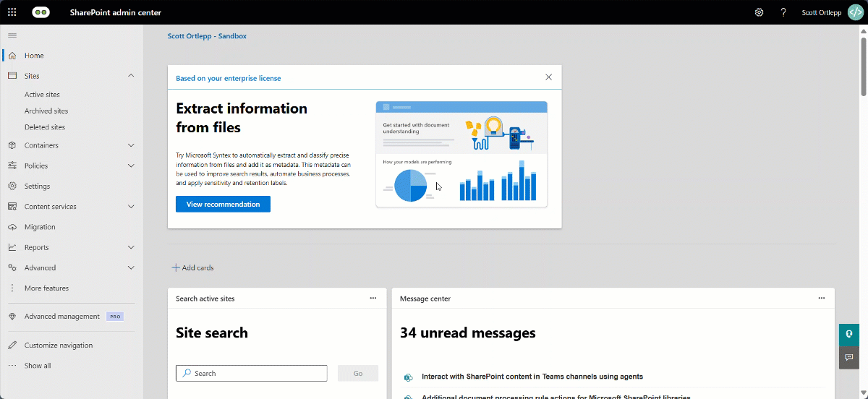Image resolution: width=868 pixels, height=399 pixels.
Task: Open the Settings gear icon
Action: (759, 12)
